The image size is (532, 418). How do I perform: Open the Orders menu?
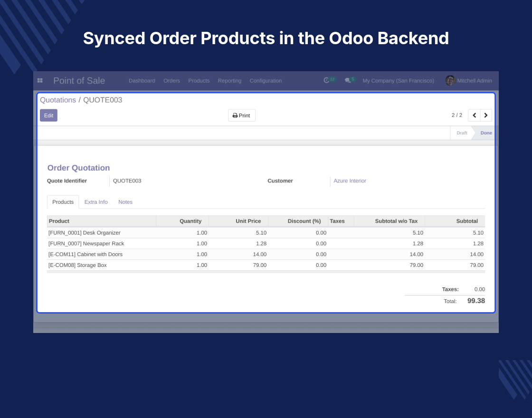coord(171,81)
